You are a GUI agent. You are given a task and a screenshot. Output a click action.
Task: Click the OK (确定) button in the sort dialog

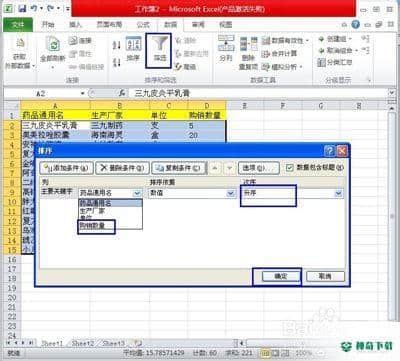point(281,276)
